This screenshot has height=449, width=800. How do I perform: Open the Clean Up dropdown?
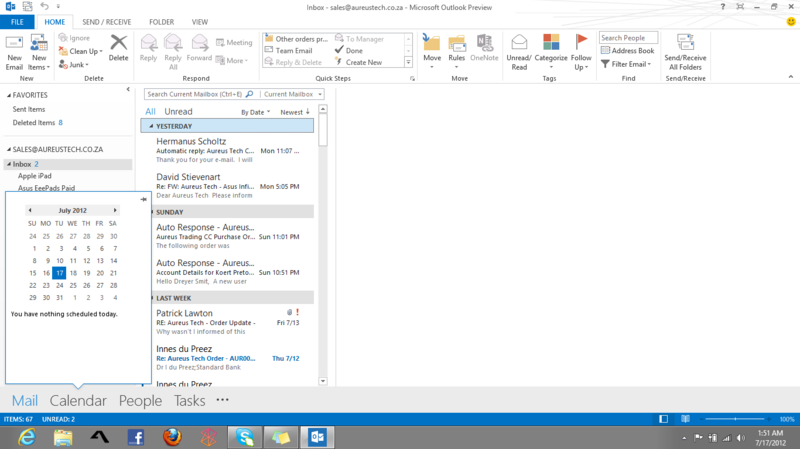click(81, 51)
